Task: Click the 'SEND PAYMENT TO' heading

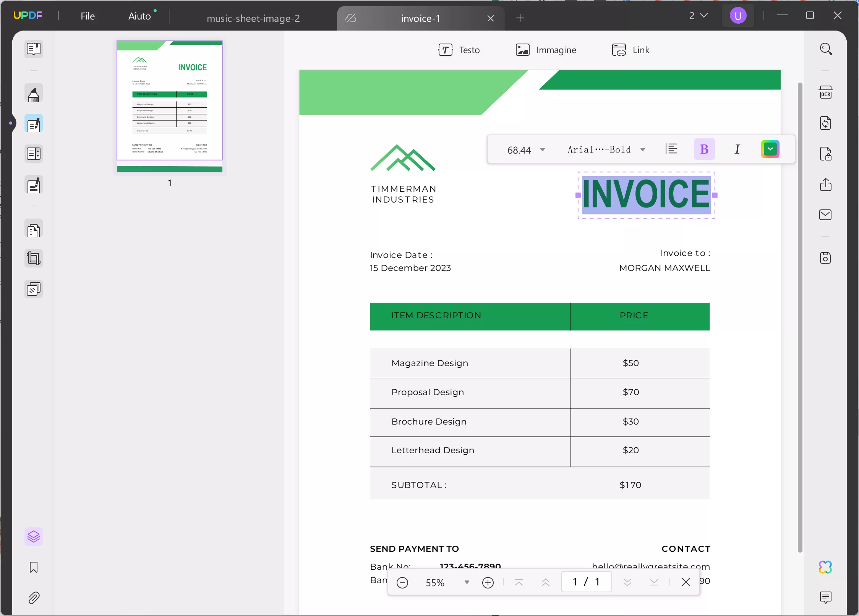Action: (414, 549)
